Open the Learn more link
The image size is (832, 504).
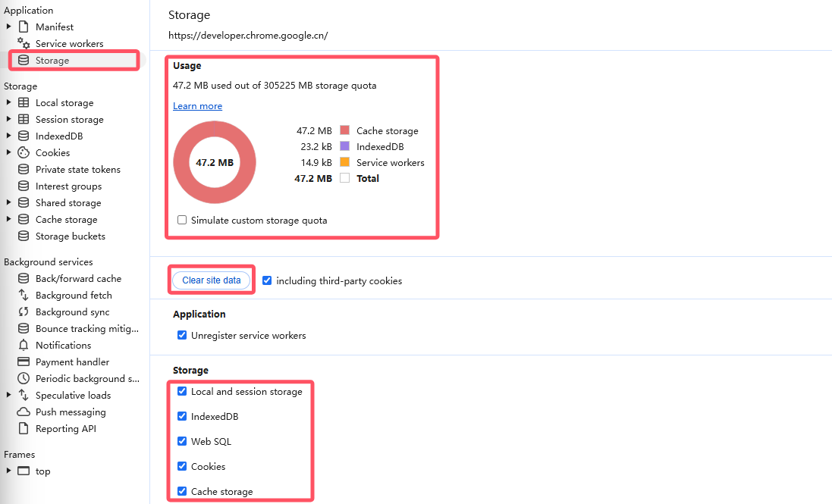tap(197, 106)
